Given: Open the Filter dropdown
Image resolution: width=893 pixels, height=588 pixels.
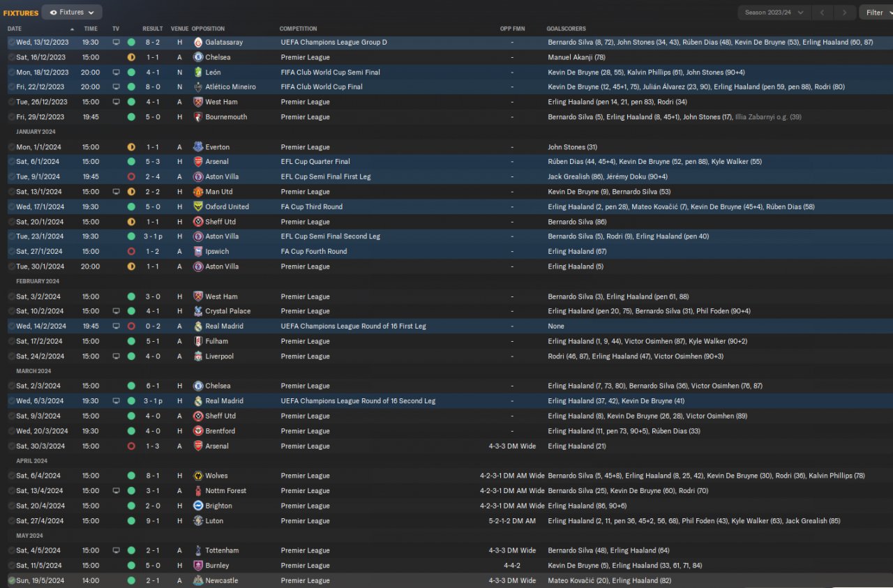Looking at the screenshot, I should point(878,13).
